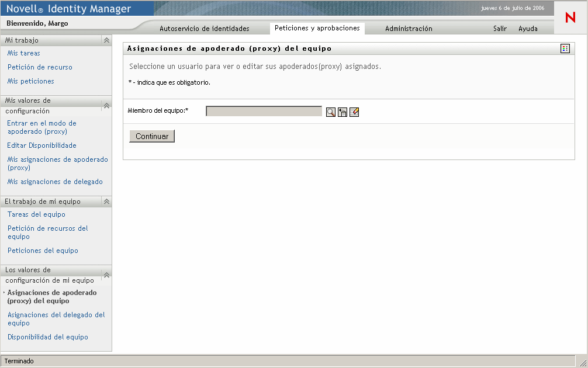Open Entrar en el modo de apoderado link
This screenshot has width=588, height=368.
point(41,127)
